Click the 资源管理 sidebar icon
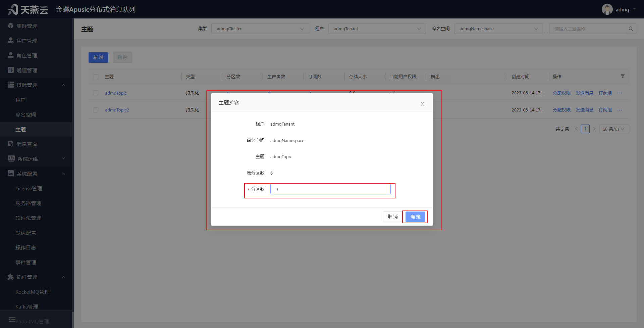 (x=11, y=85)
